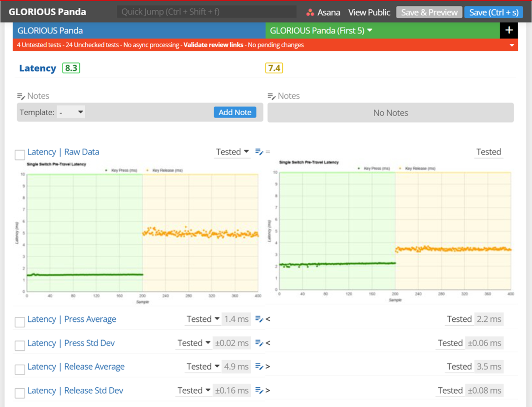Select the GLORIOUS Panda blue tab

(139, 30)
